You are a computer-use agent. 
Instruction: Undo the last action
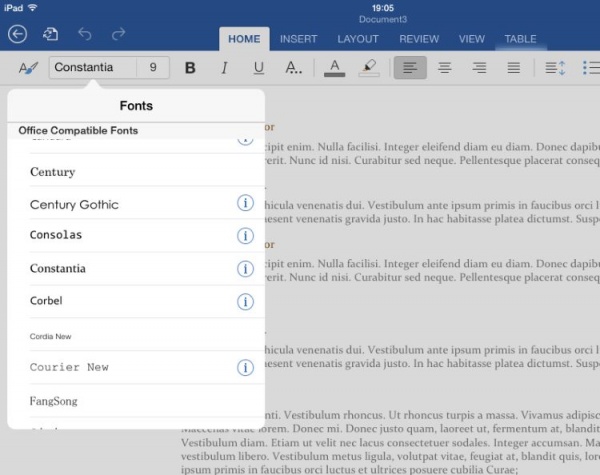85,34
